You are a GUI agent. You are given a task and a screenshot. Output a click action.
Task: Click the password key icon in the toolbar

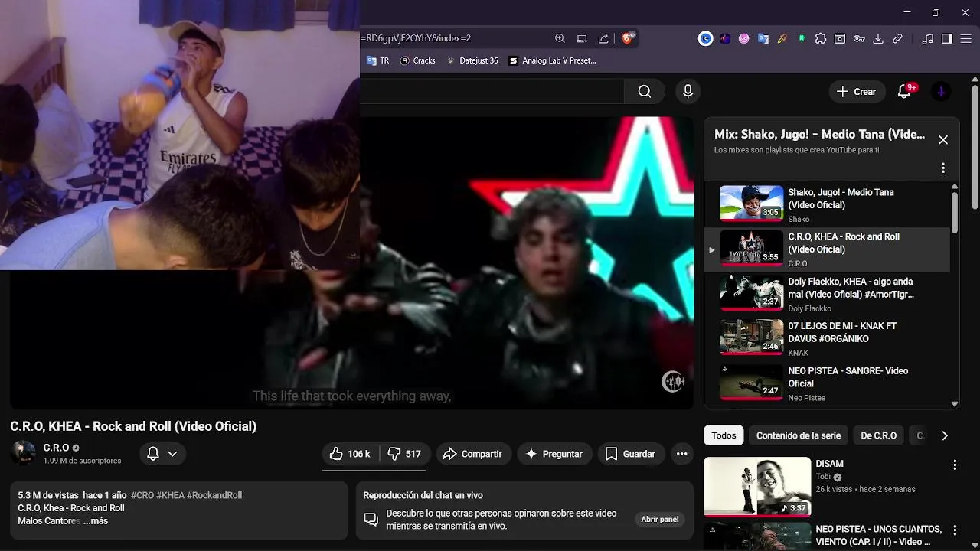coord(859,38)
